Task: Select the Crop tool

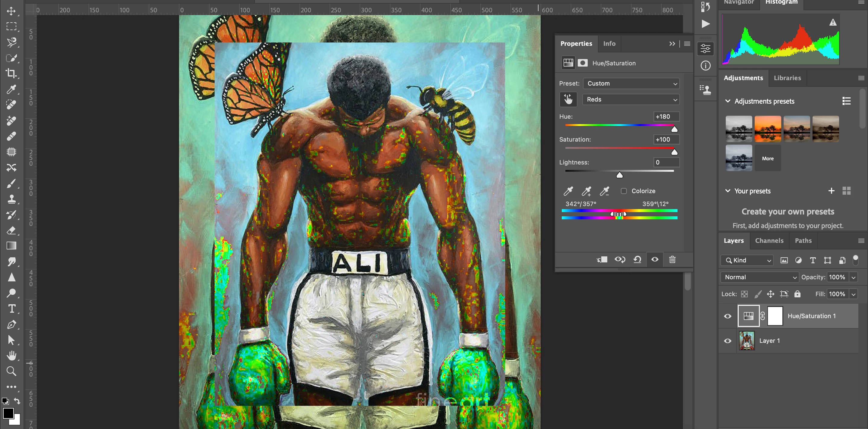Action: (11, 73)
